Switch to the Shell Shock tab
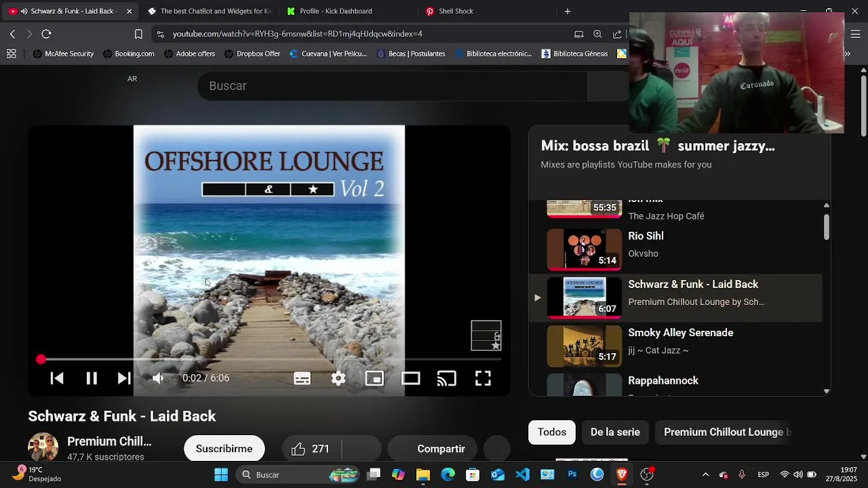Viewport: 868px width, 488px height. coord(456,11)
